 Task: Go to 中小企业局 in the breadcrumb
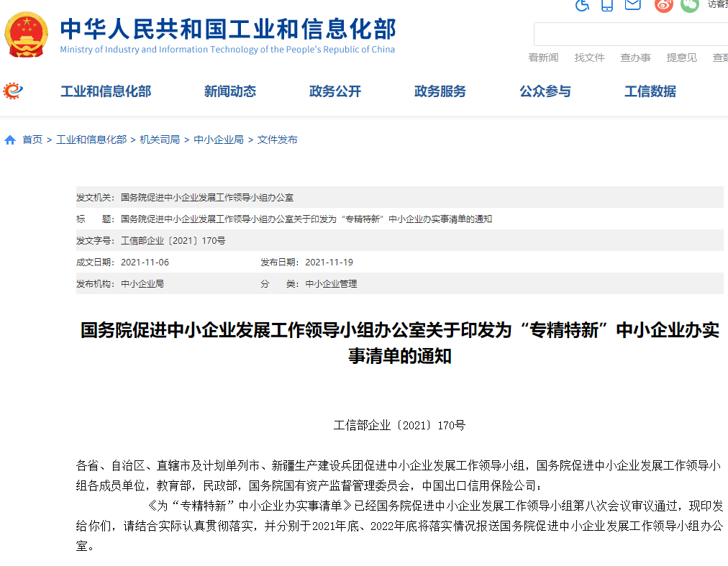coord(219,140)
